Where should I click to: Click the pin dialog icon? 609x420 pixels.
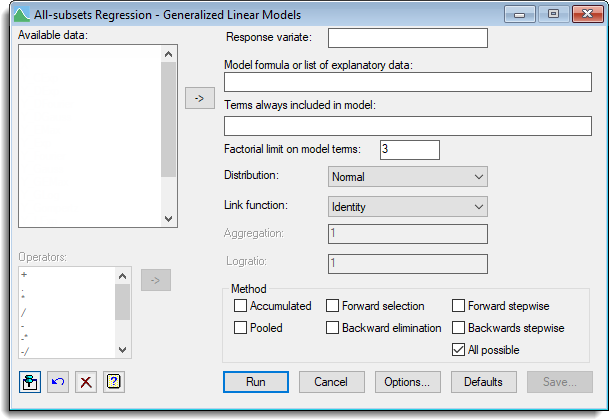coord(30,382)
